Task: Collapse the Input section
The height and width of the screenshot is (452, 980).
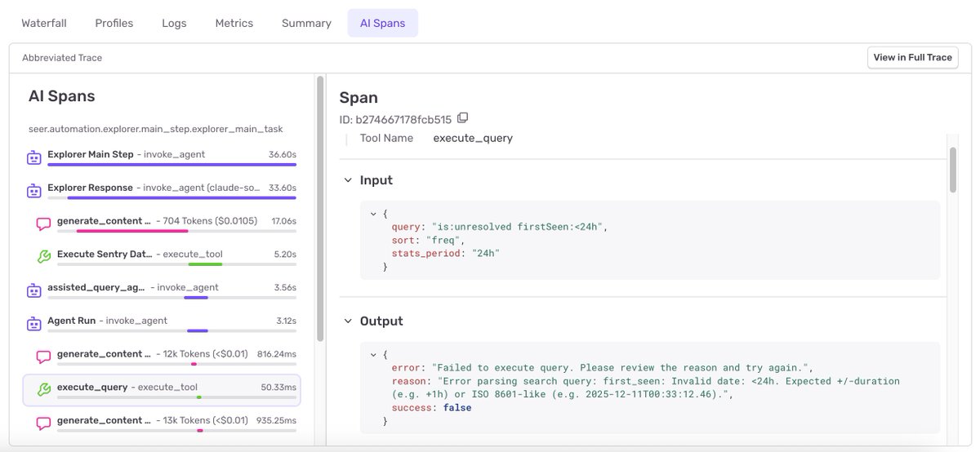Action: 349,180
